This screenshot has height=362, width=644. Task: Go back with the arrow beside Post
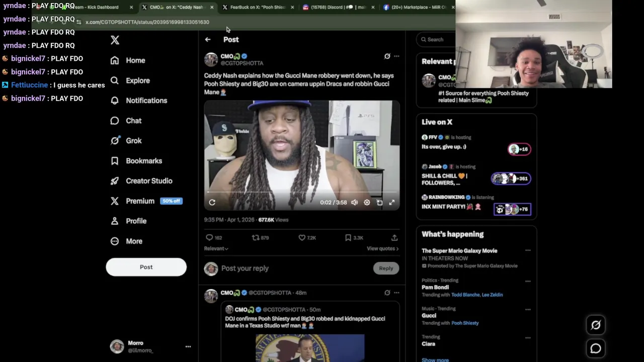click(208, 40)
